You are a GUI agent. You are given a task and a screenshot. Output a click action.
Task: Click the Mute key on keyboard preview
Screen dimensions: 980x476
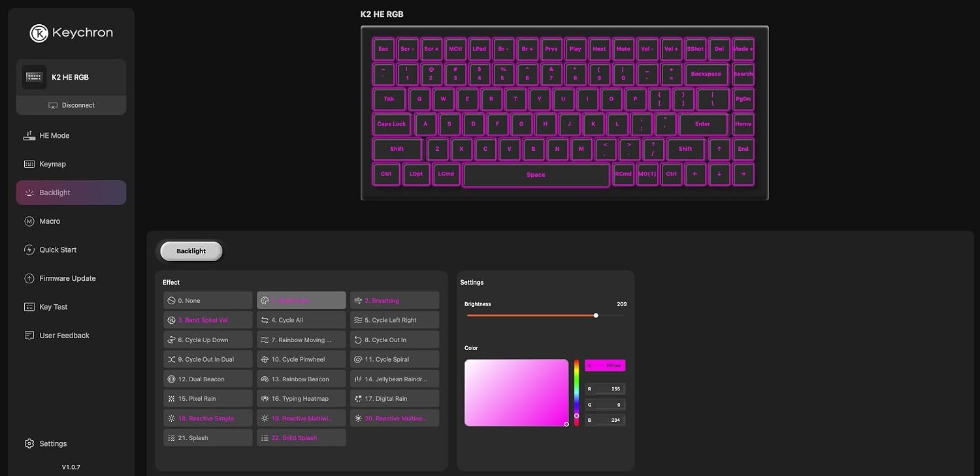[x=623, y=49]
